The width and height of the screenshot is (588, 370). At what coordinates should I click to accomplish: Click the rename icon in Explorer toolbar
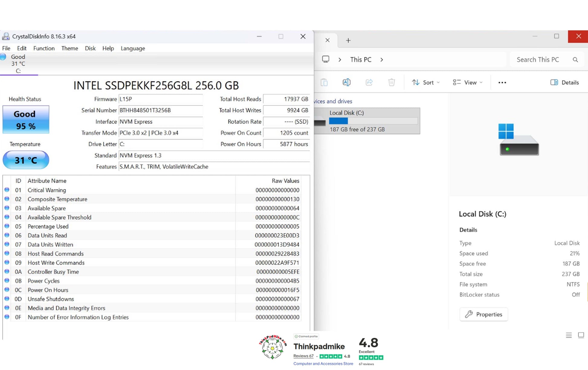click(x=346, y=82)
